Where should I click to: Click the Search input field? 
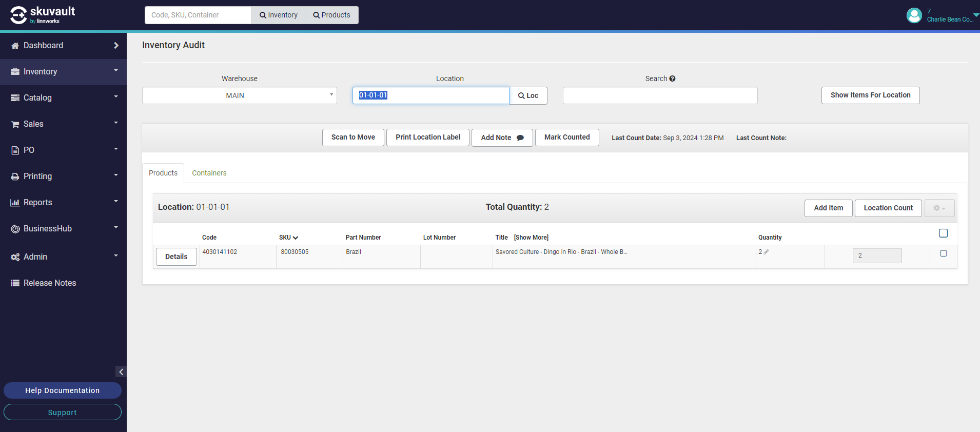coord(660,95)
